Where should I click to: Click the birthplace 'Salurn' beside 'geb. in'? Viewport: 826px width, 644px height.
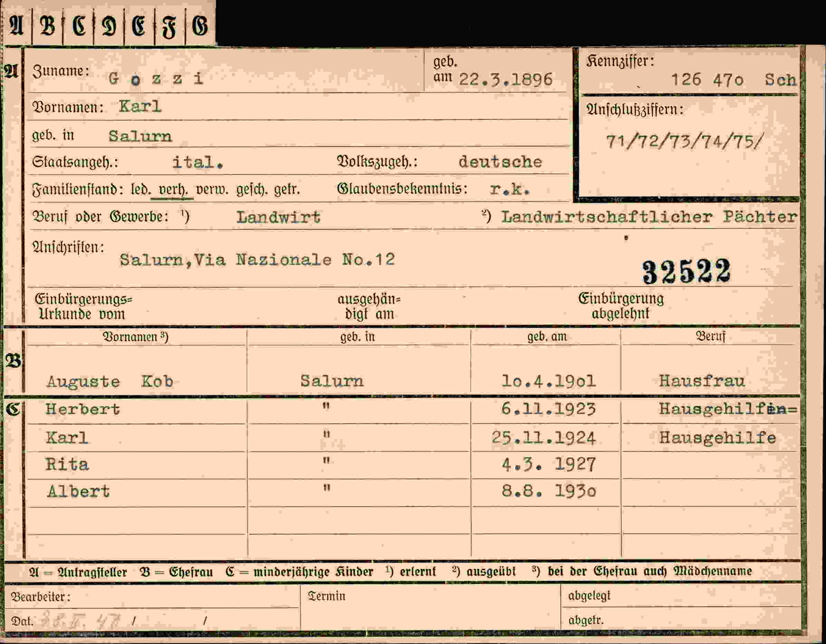tap(140, 136)
